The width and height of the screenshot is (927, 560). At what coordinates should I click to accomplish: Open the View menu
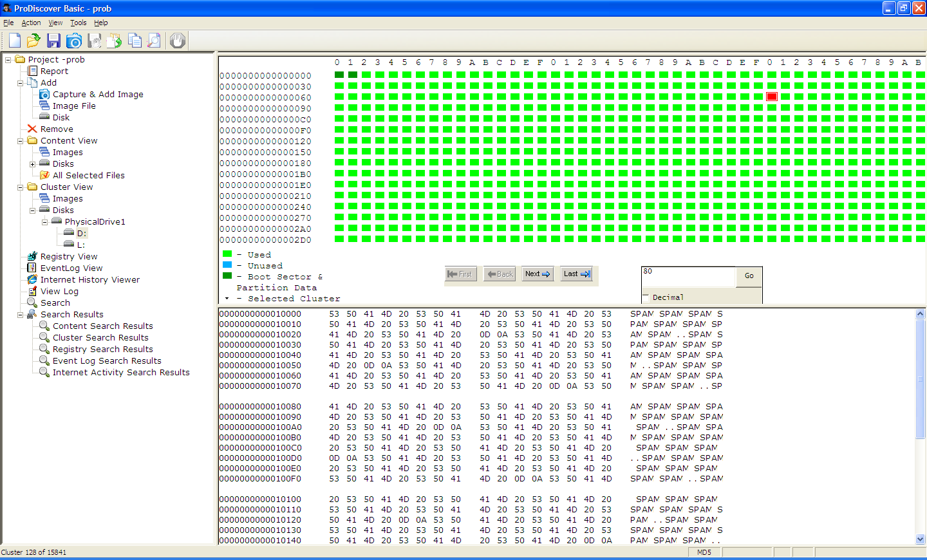coord(55,23)
